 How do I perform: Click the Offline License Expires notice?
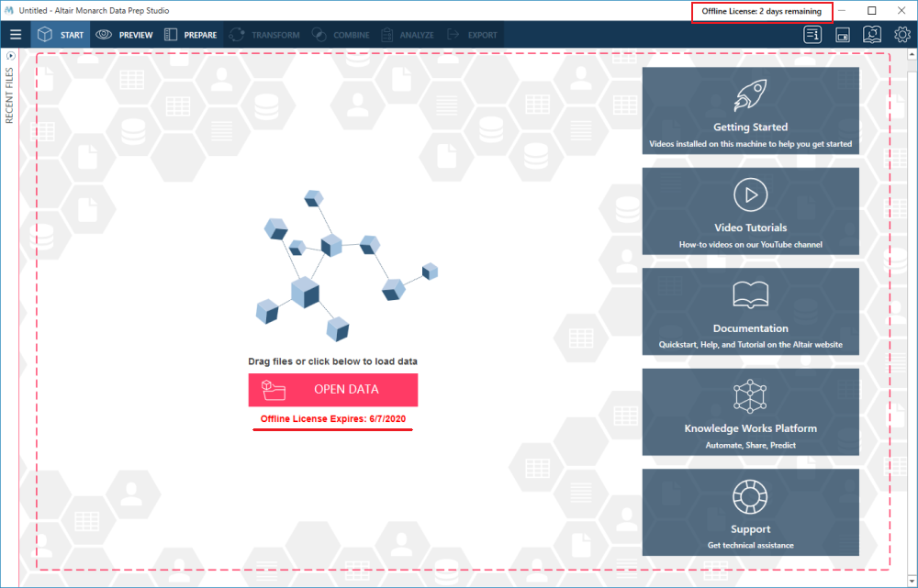point(332,419)
